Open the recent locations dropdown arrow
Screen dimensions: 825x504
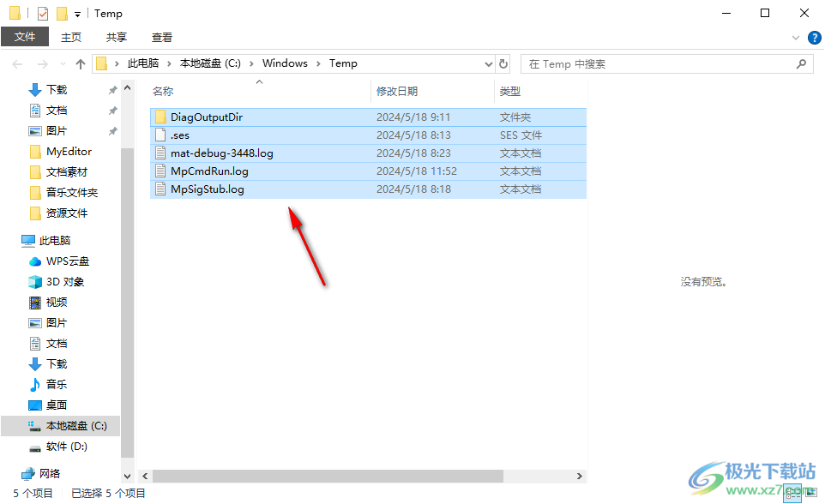[x=63, y=64]
